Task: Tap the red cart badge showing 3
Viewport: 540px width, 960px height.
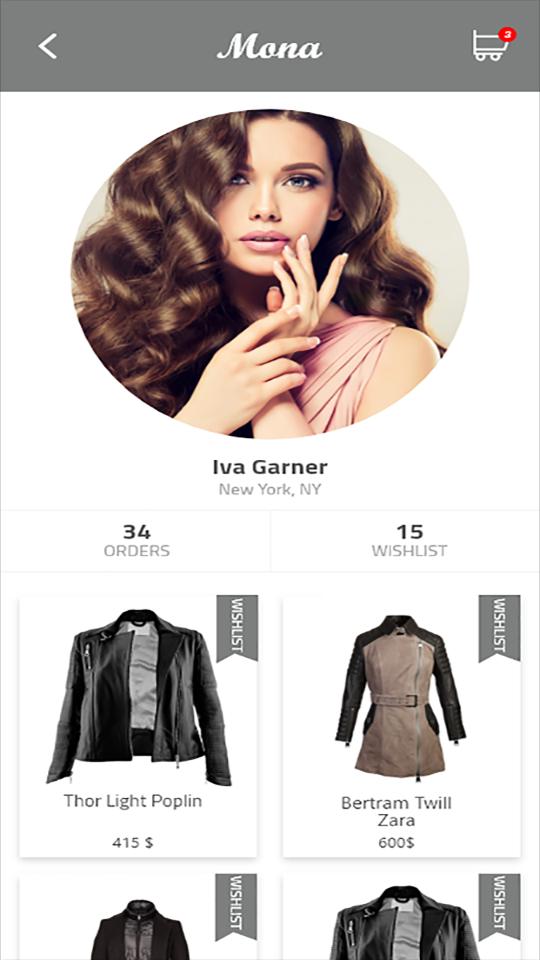Action: point(507,34)
